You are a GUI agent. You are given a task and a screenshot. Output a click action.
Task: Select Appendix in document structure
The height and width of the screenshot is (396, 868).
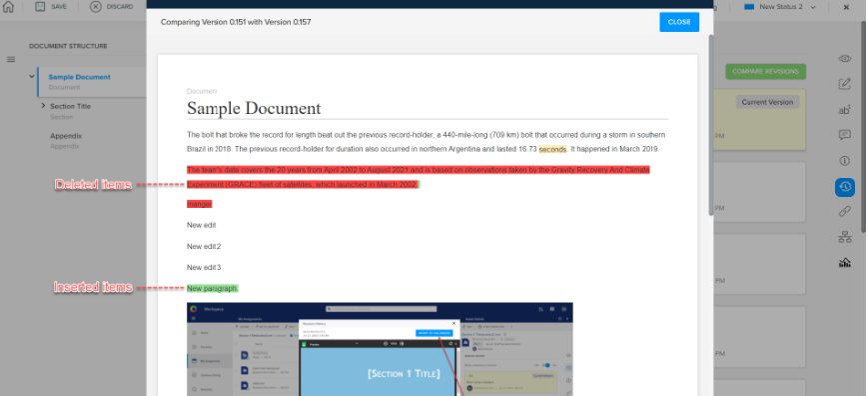[66, 136]
